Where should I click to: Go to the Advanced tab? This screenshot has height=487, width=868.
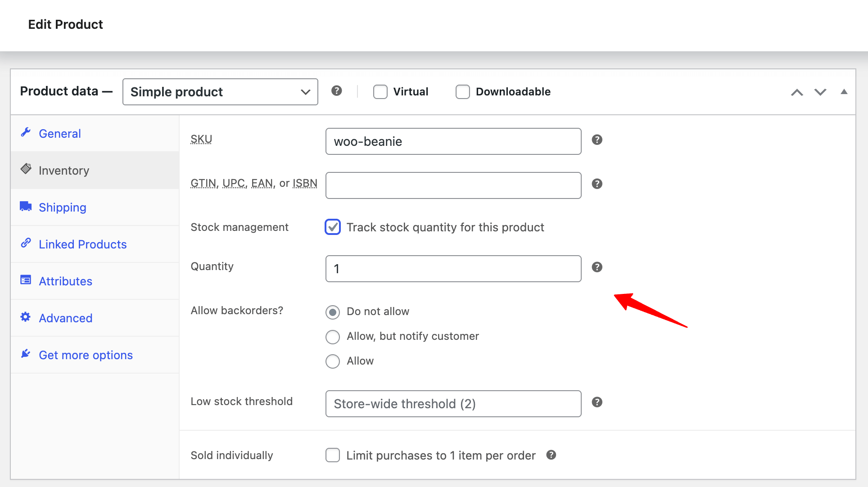[x=95, y=318]
